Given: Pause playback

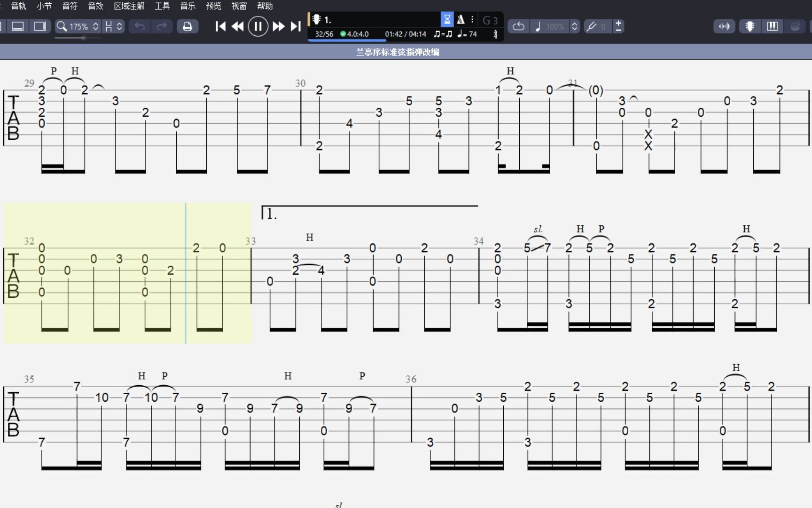Looking at the screenshot, I should (x=258, y=26).
